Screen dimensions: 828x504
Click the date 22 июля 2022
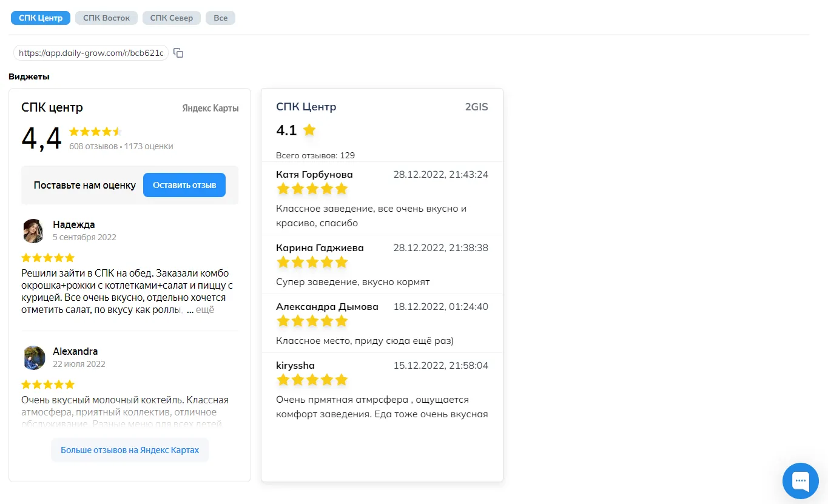[79, 364]
